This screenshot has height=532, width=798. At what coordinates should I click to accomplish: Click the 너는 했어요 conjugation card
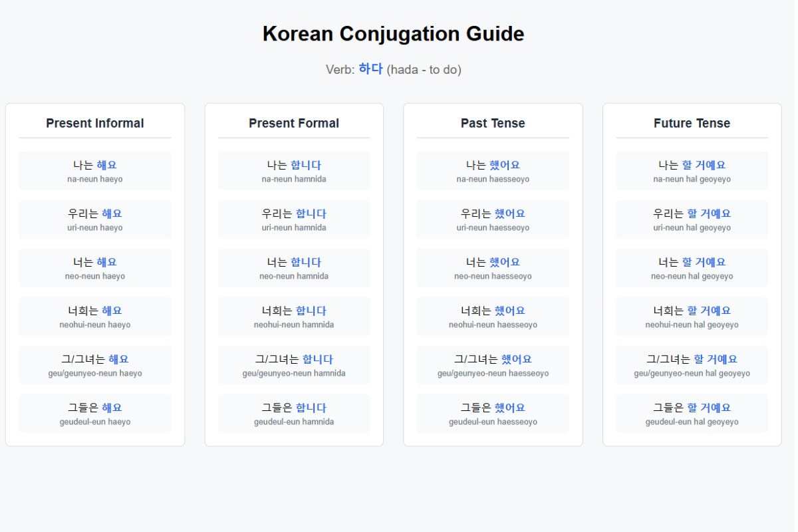click(493, 268)
